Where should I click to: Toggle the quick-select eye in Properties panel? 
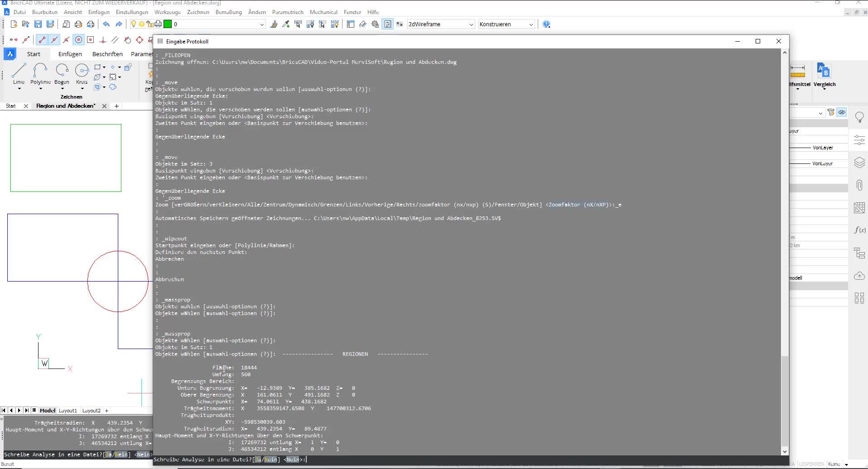[842, 112]
